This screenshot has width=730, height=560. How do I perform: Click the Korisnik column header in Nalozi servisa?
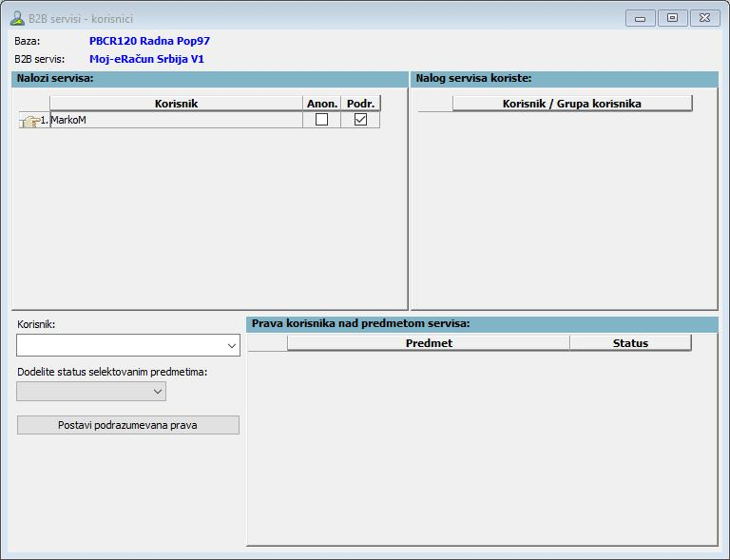[x=176, y=104]
